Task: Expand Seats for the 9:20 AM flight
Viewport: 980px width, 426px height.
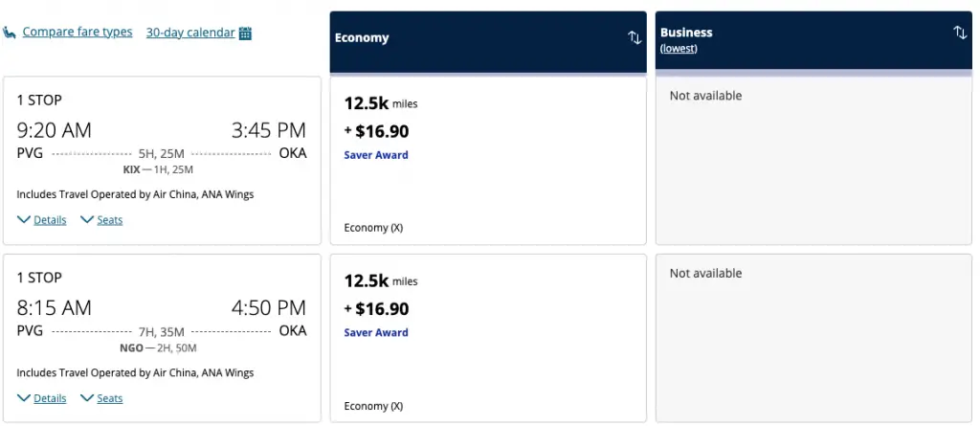Action: pos(109,220)
